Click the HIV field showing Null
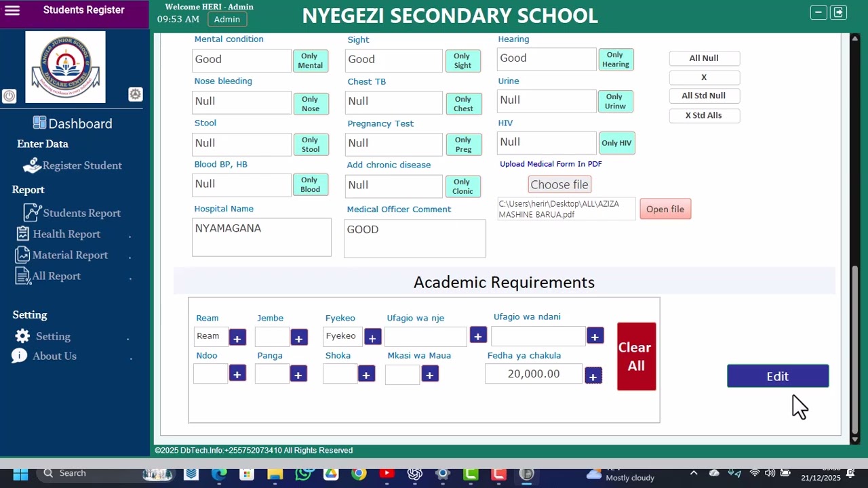 [x=547, y=142]
